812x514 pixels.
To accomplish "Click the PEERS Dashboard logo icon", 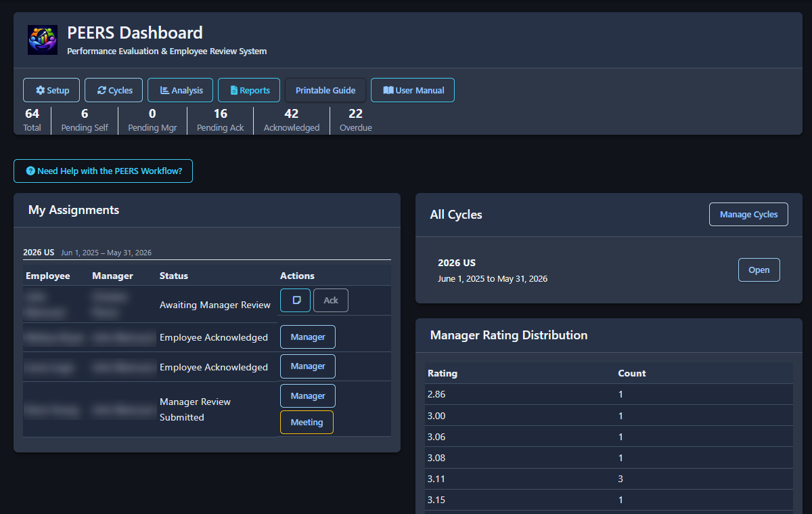I will (43, 40).
